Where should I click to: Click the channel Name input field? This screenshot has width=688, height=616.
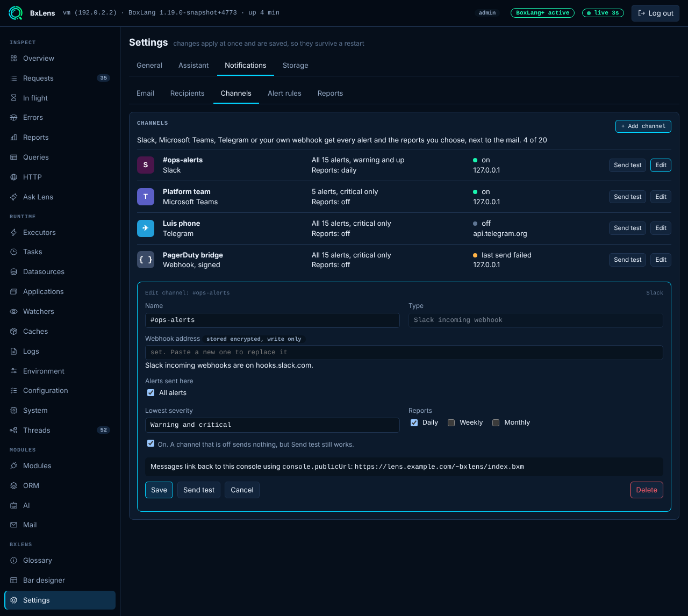tap(273, 320)
